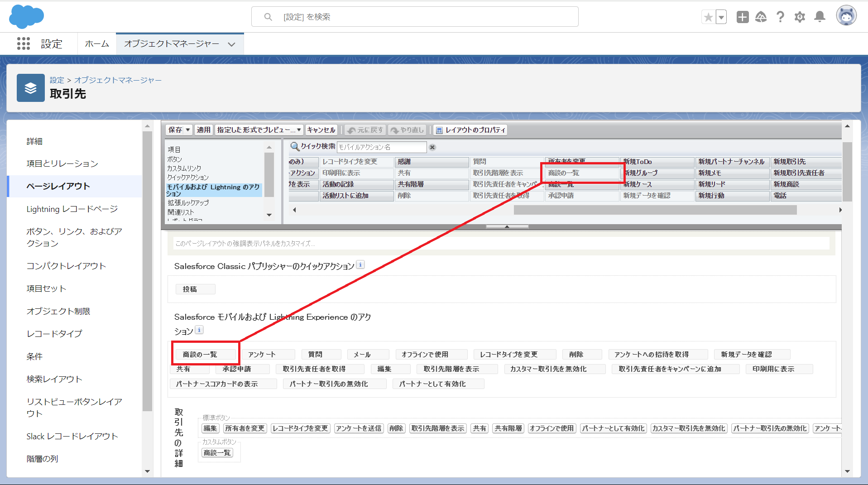The width and height of the screenshot is (868, 485).
Task: Open the help question mark icon
Action: tap(780, 17)
